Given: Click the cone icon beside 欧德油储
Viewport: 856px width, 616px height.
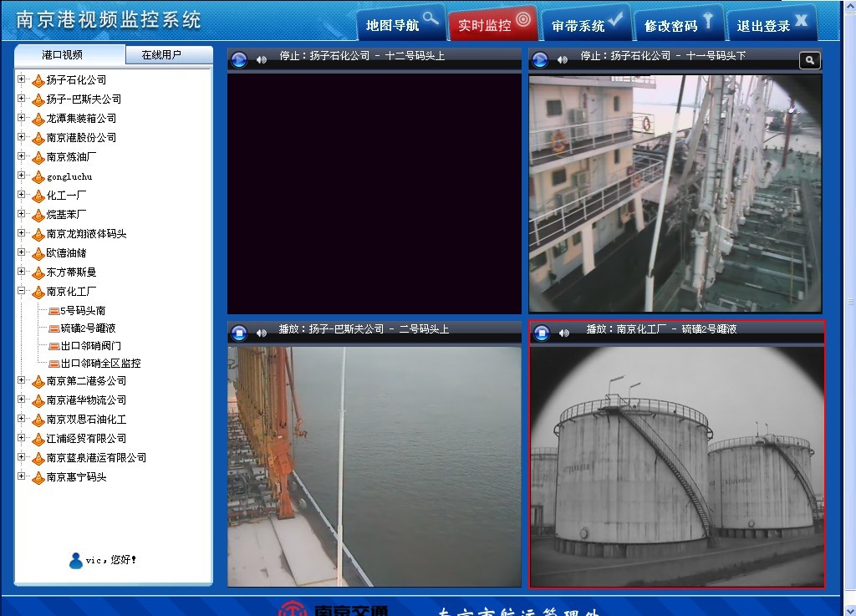Looking at the screenshot, I should tap(38, 253).
